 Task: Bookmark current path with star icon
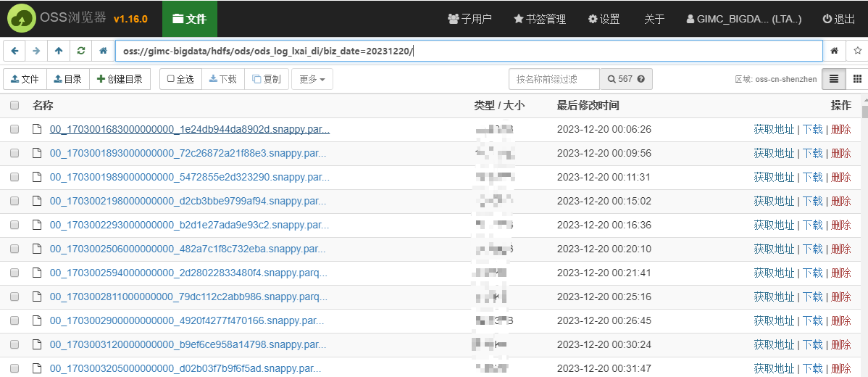point(857,51)
